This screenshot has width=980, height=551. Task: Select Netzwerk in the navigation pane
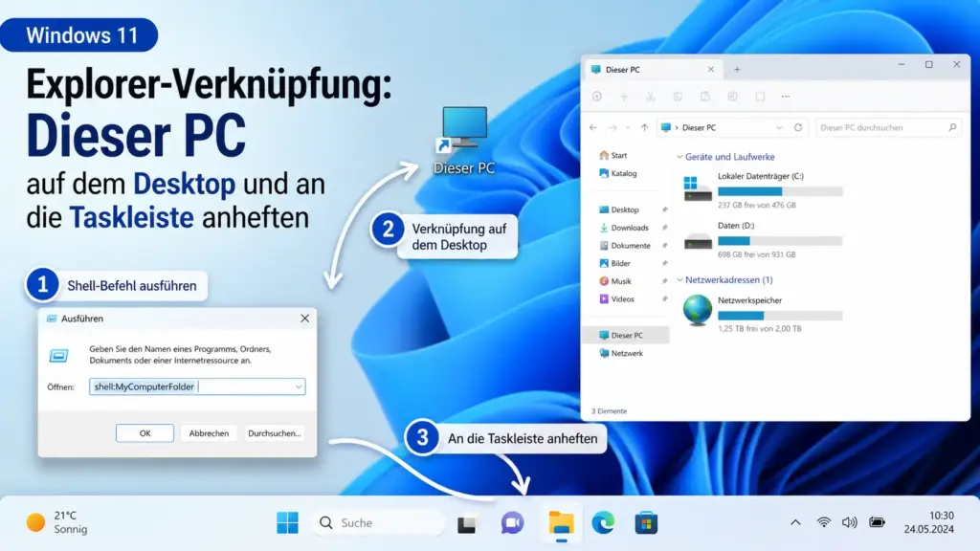tap(620, 353)
